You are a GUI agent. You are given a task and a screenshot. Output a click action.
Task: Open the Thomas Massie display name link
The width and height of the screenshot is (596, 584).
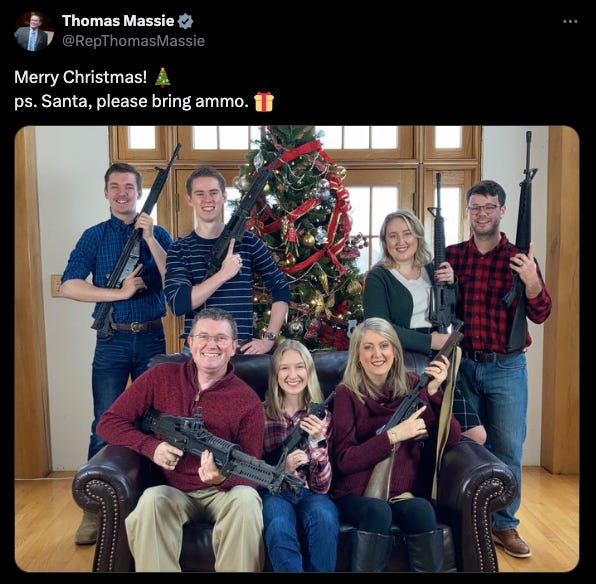click(x=118, y=21)
